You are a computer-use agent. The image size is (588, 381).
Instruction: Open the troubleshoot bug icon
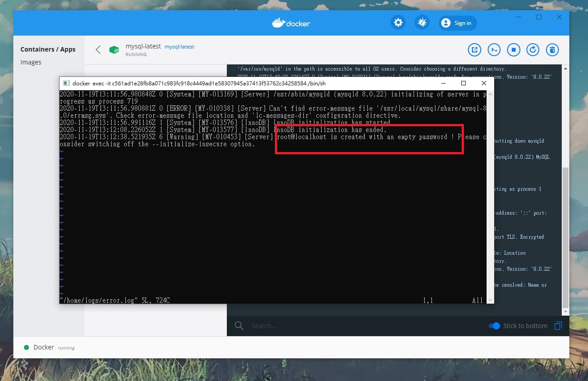pos(422,23)
